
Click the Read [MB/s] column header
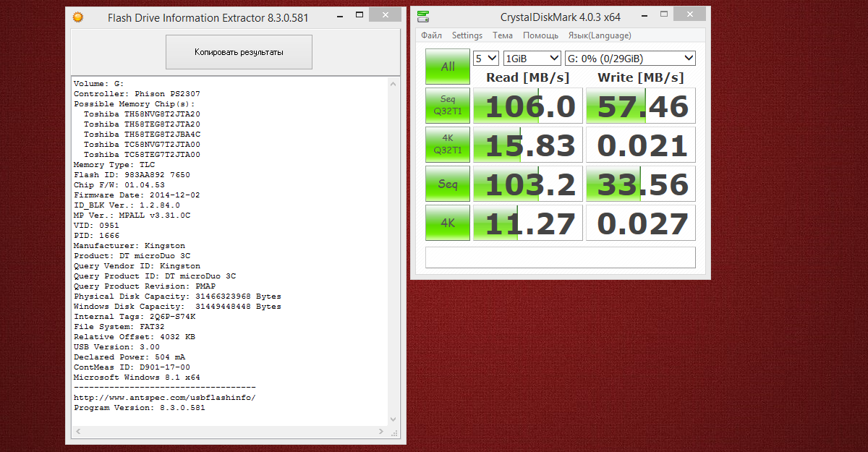tap(527, 77)
